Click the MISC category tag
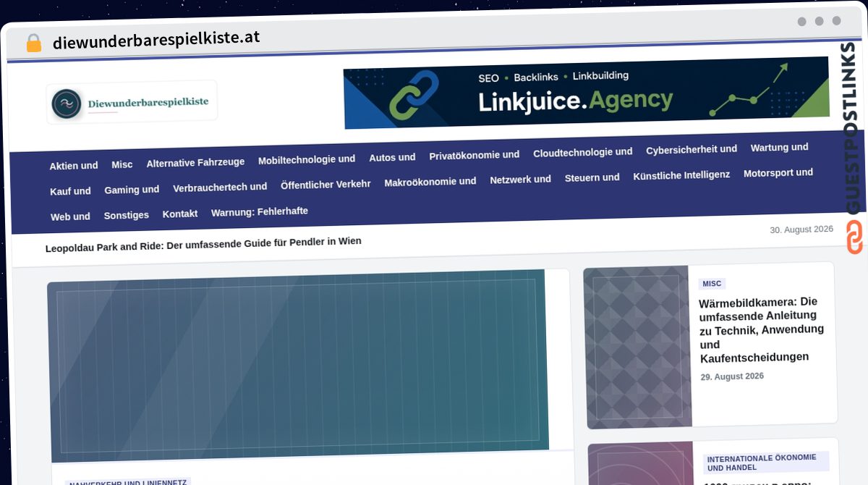Viewport: 868px width, 485px height. click(712, 284)
